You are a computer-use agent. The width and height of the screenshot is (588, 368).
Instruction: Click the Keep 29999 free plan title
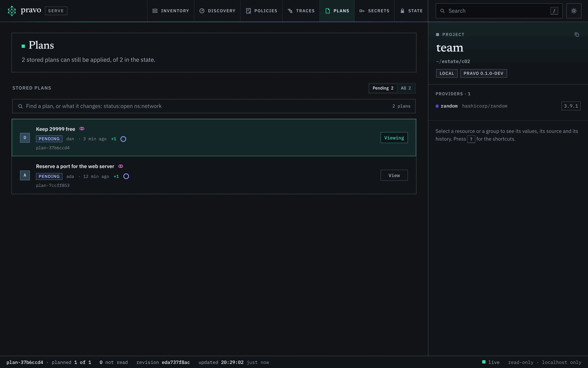tap(56, 129)
